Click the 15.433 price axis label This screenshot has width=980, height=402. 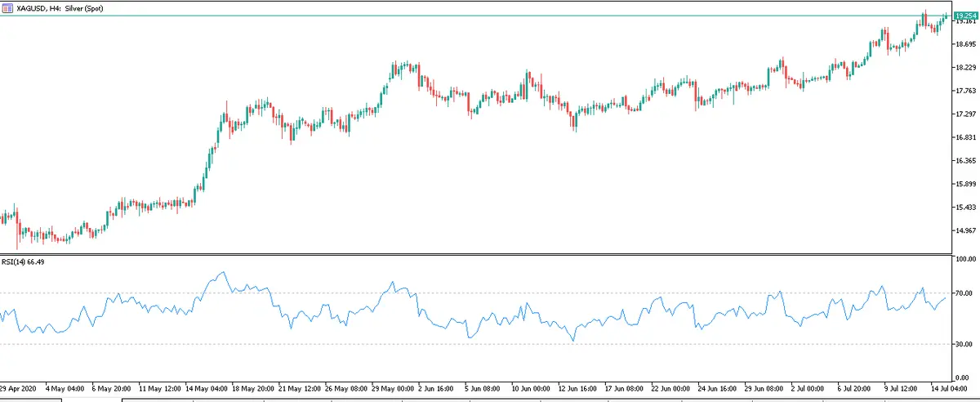965,208
